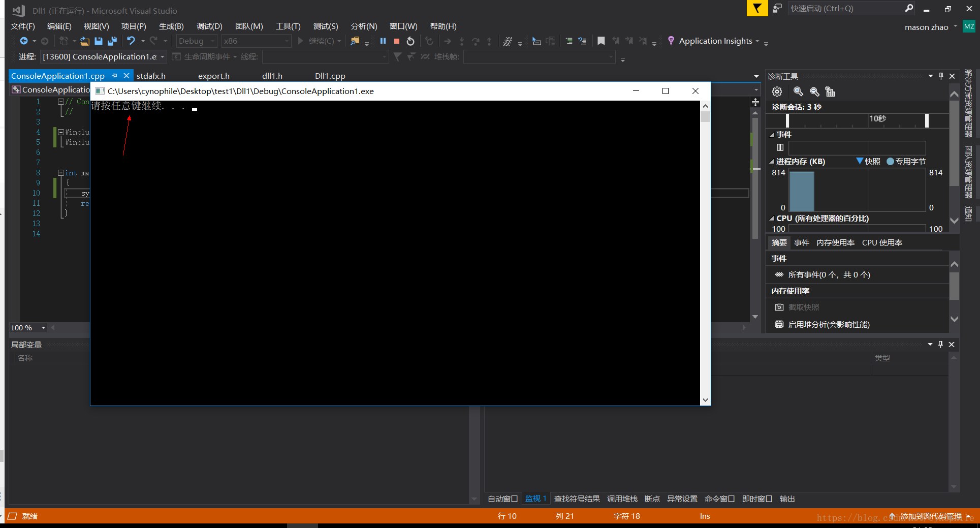980x528 pixels.
Task: Open the 调试(D) menu
Action: (x=209, y=26)
